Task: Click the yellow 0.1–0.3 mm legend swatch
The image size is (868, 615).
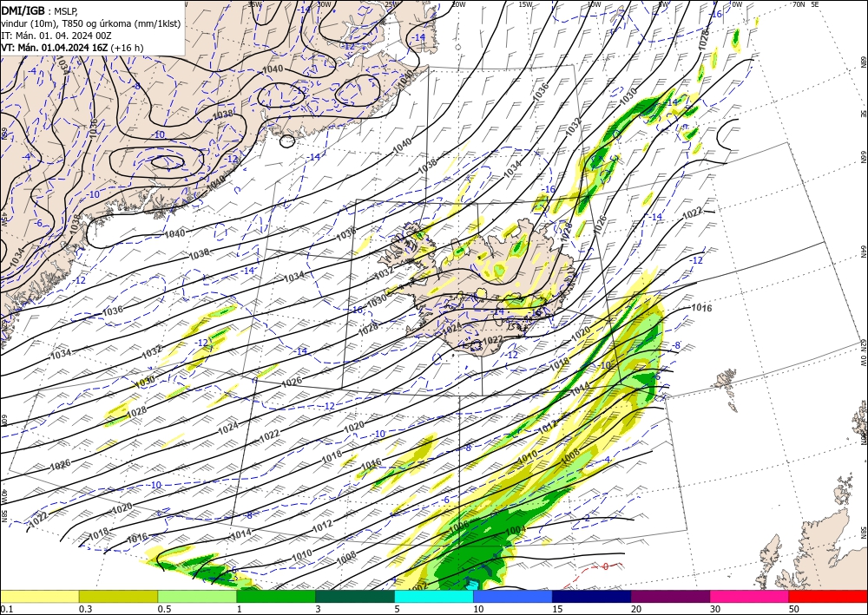Action: pos(39,596)
